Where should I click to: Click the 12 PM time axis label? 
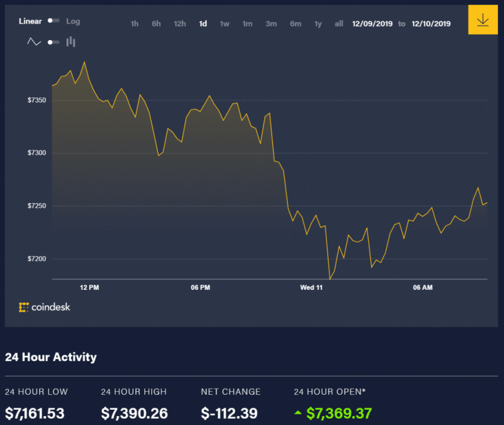89,287
